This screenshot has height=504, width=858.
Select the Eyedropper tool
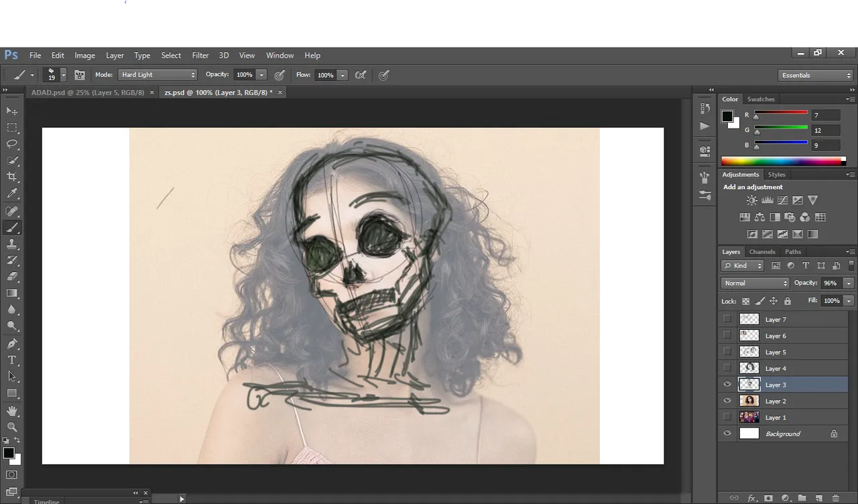12,194
